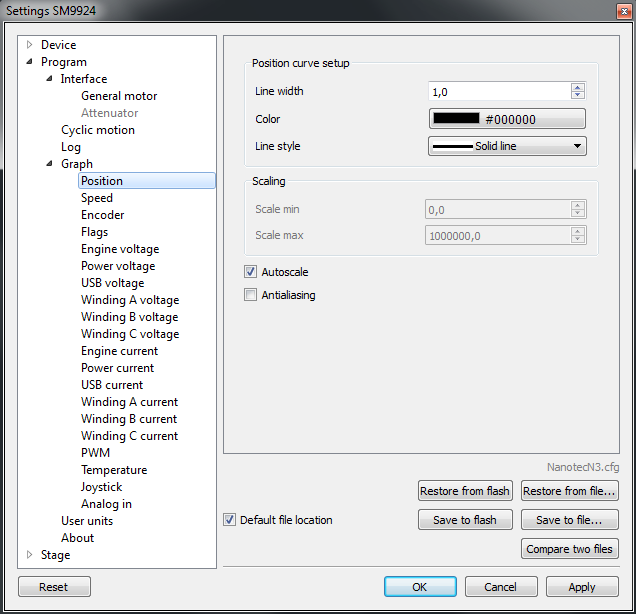The height and width of the screenshot is (614, 636).
Task: Open the Cyclic motion settings page
Action: point(98,130)
